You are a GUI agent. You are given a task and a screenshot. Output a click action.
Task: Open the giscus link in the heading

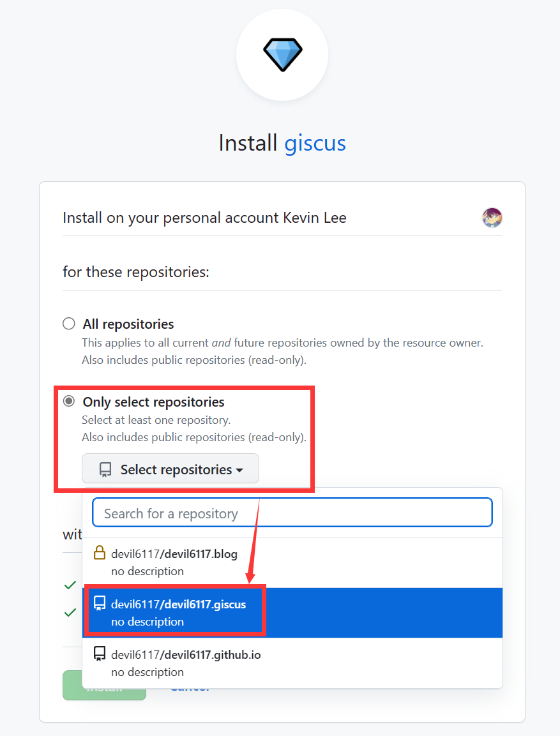(315, 143)
